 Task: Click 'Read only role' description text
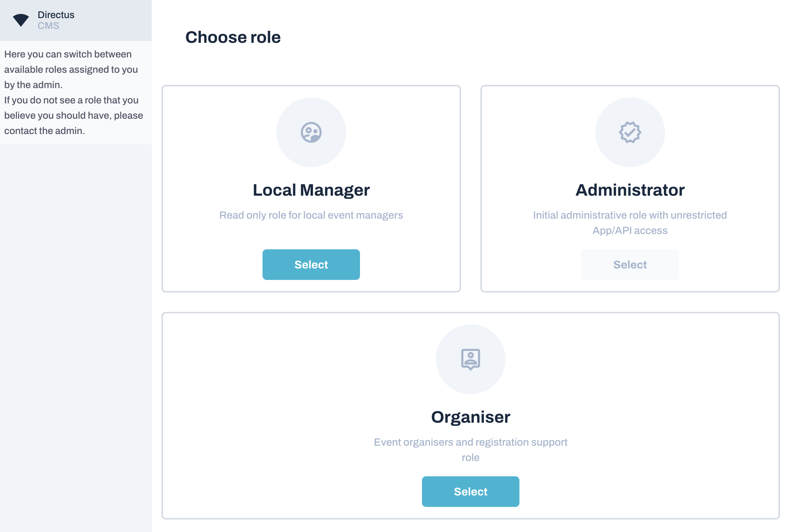pos(311,215)
